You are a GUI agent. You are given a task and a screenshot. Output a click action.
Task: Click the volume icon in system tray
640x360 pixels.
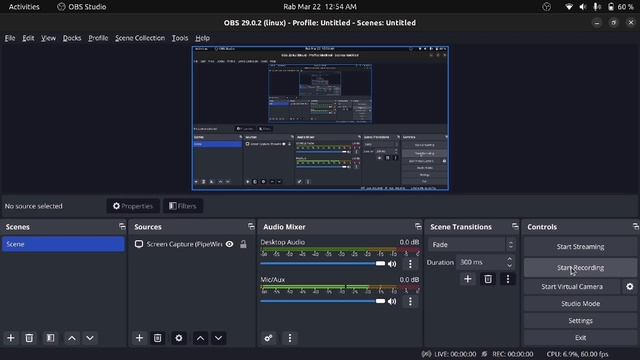[582, 7]
